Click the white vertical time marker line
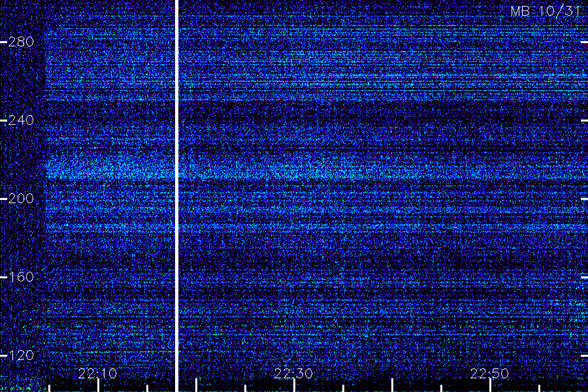Screen dimensions: 588x392 pos(176,196)
